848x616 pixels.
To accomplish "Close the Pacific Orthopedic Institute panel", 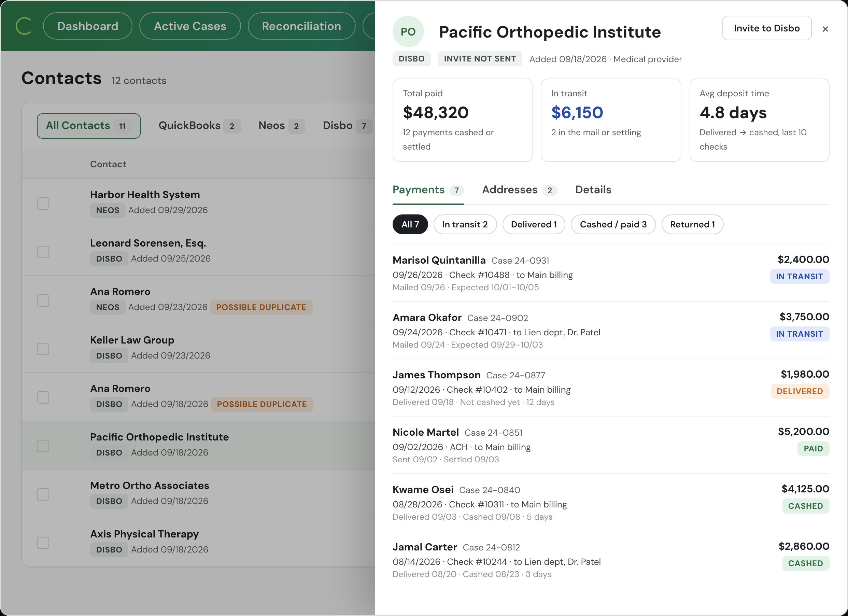I will [825, 29].
